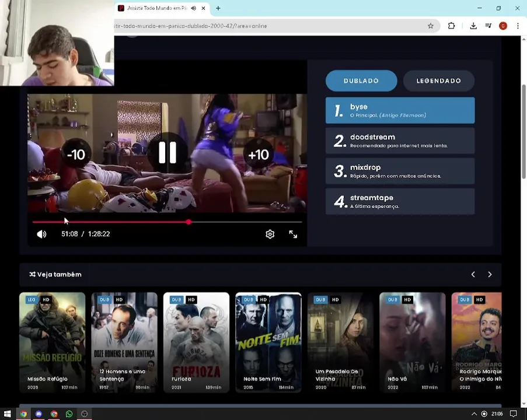This screenshot has width=527, height=420.
Task: Open a new browser tab with plus button
Action: [218, 8]
